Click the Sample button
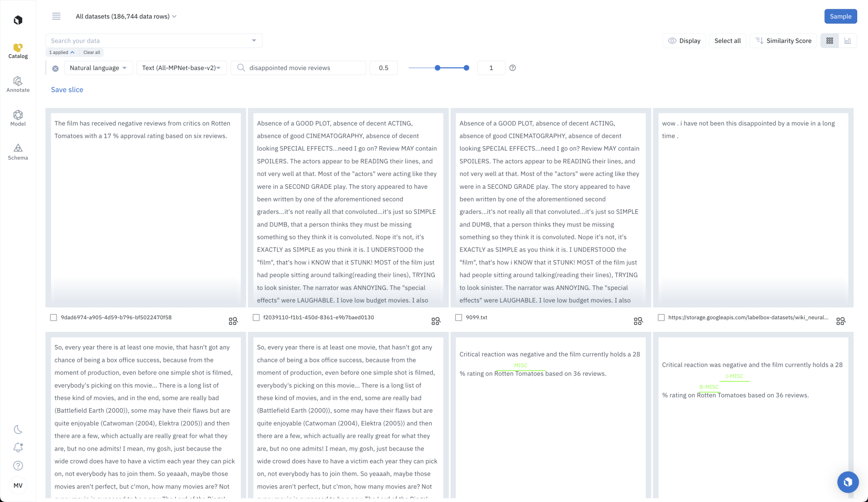The image size is (868, 502). 841,16
